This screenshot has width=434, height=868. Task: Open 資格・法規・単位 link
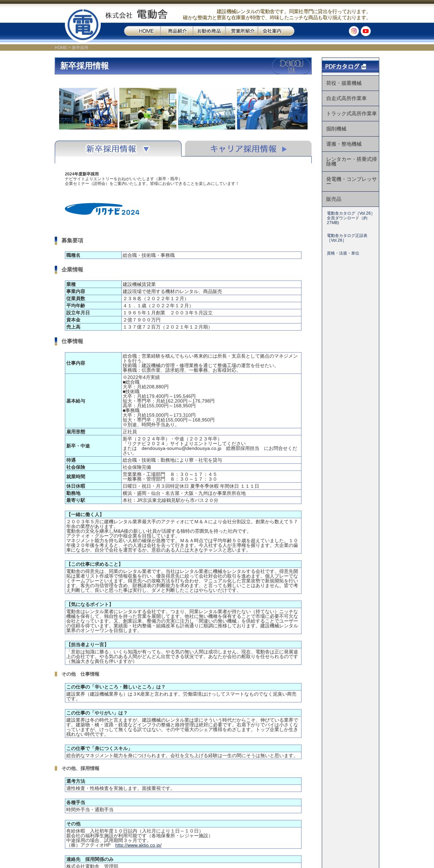point(343,253)
